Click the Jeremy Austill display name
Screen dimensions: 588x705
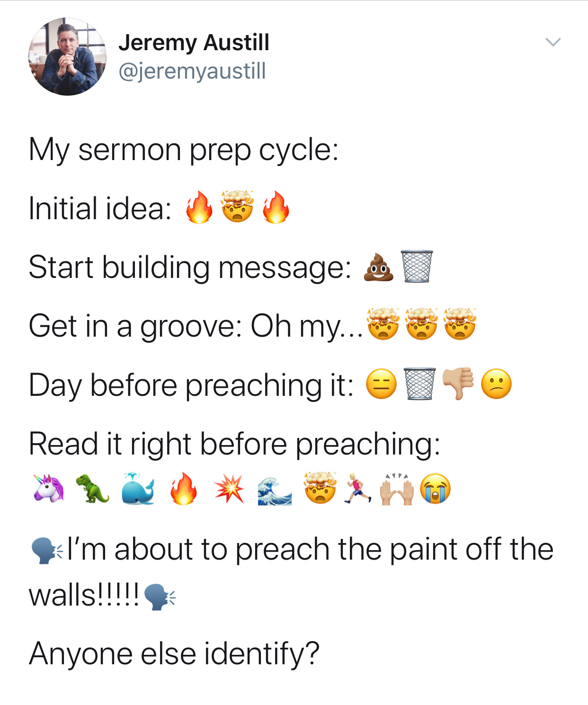(194, 43)
